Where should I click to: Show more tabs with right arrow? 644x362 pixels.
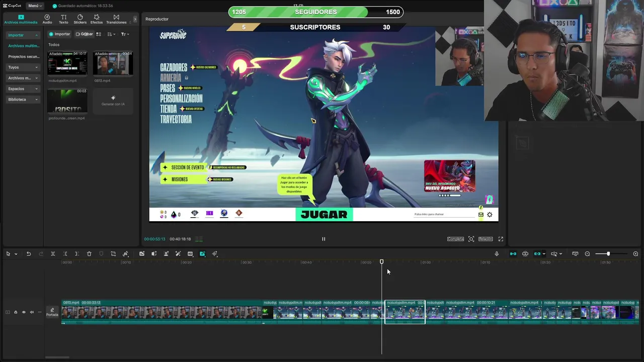tap(135, 19)
